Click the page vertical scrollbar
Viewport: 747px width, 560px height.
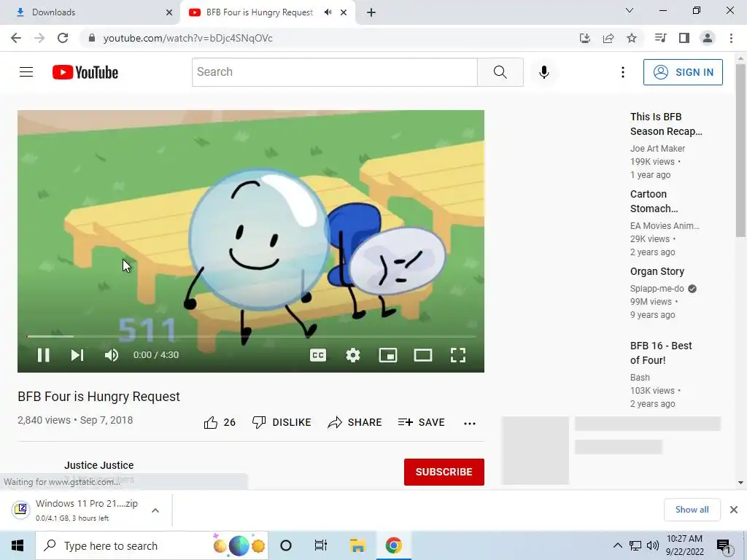click(x=740, y=150)
